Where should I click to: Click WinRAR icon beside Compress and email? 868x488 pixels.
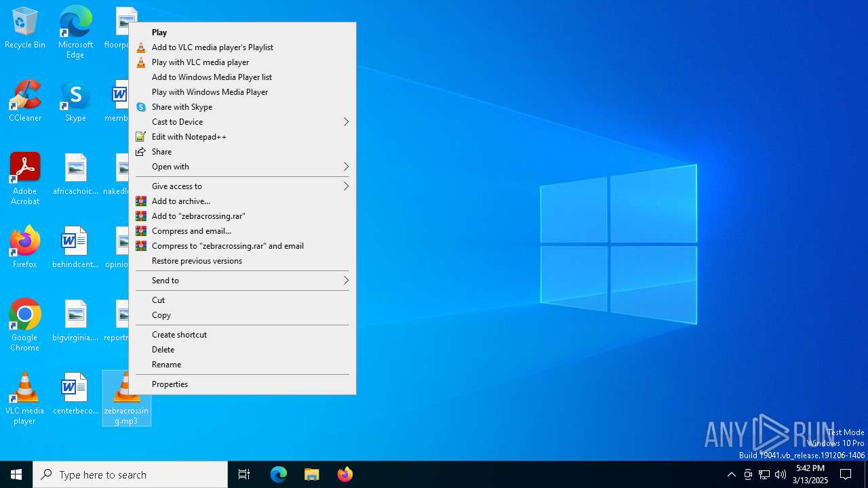click(141, 231)
